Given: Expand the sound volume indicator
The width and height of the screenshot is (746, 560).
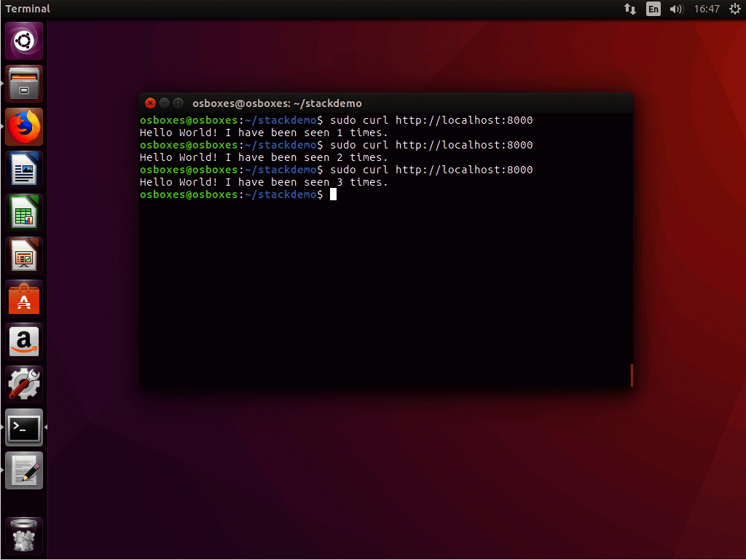Looking at the screenshot, I should [x=676, y=9].
